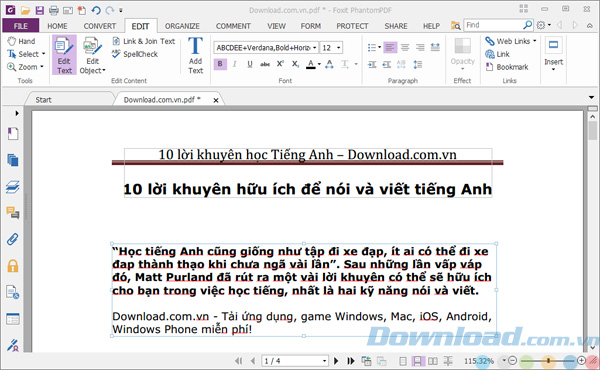Toggle Strikethrough formatting
Screen dimensions: 600x370
[x=265, y=64]
